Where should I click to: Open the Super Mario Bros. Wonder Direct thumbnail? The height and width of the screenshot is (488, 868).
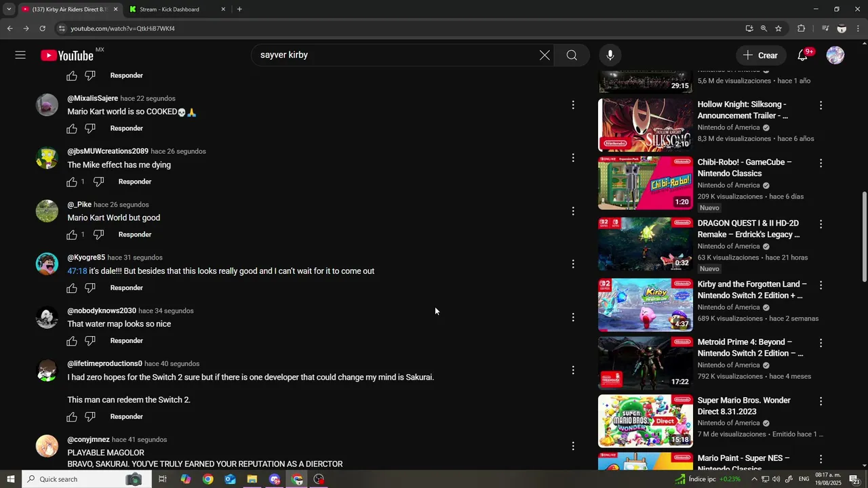click(645, 421)
